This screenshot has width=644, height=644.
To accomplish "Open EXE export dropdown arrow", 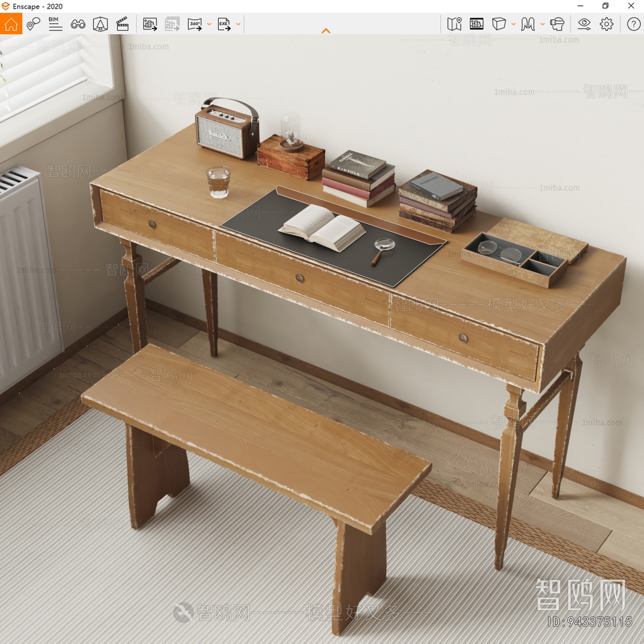I will 238,24.
